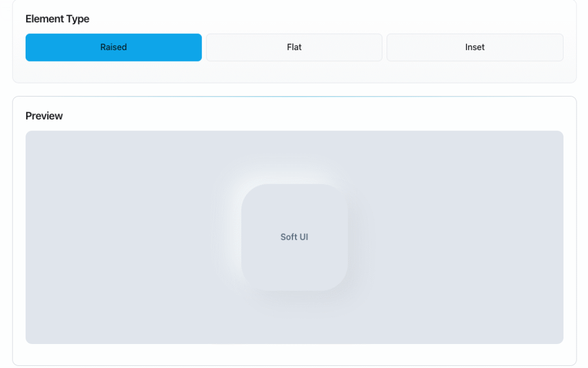The image size is (588, 368).
Task: Click inside the Element Type panel
Action: [294, 71]
